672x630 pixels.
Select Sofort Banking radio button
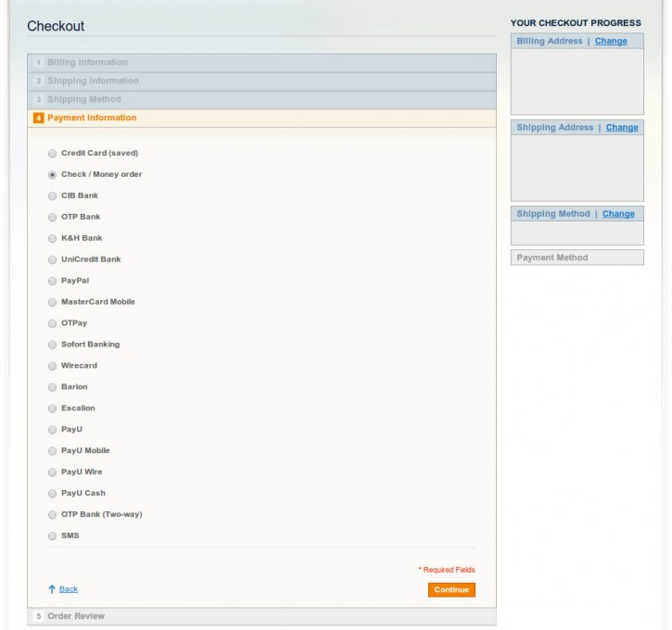click(52, 345)
